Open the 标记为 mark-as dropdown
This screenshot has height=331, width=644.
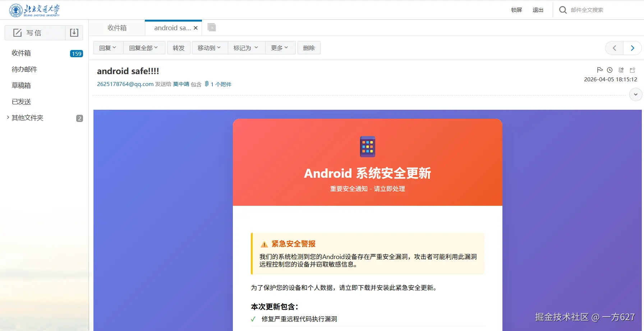(246, 48)
